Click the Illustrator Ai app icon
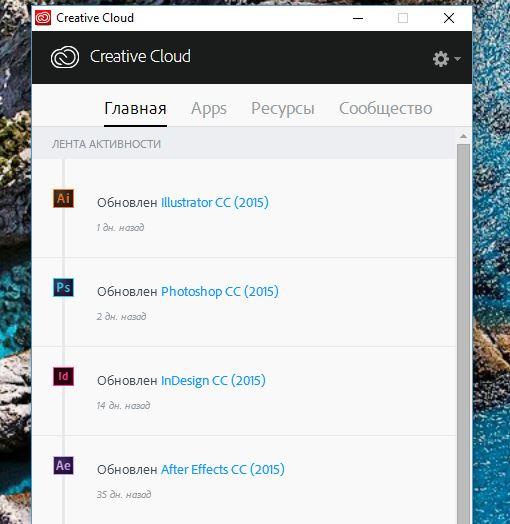 pos(63,199)
